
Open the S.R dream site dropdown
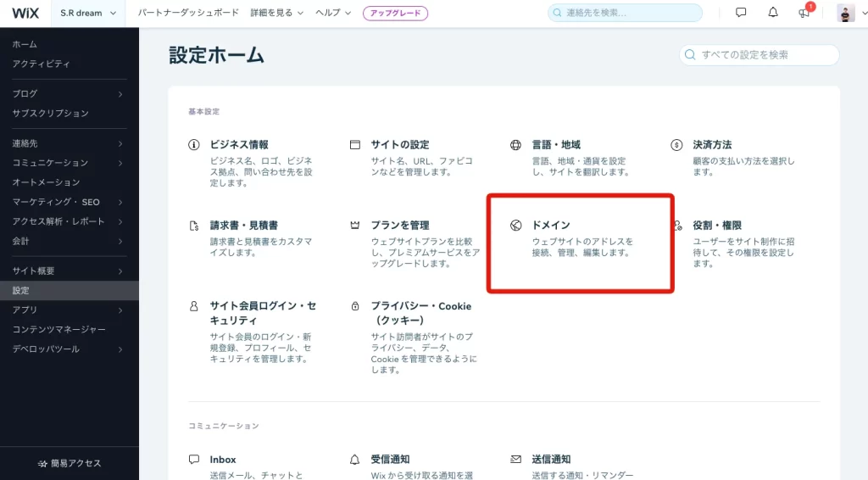[88, 13]
